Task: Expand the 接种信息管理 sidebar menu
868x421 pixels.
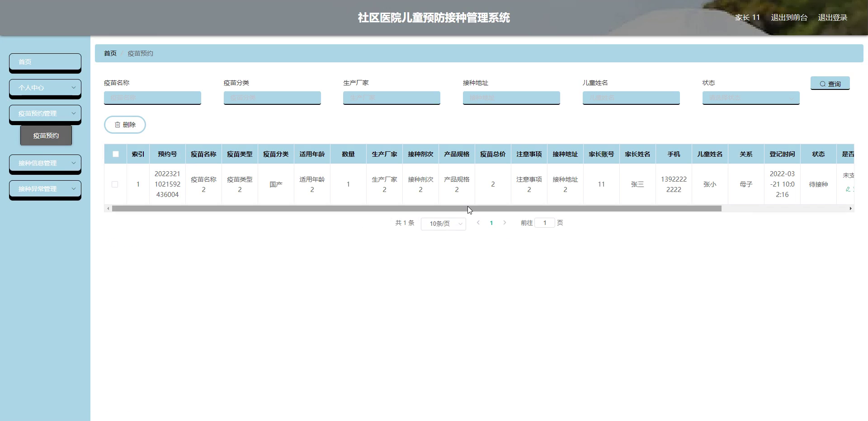Action: (x=45, y=163)
